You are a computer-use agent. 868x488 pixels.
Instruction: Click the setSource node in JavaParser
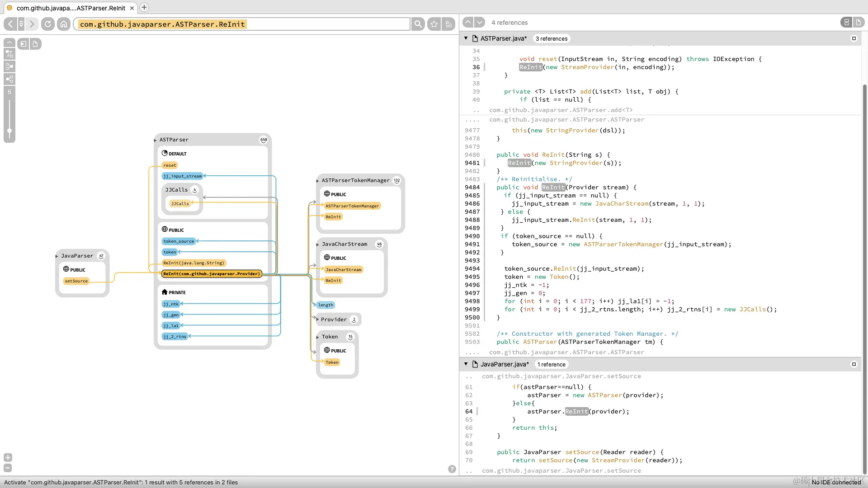pyautogui.click(x=76, y=281)
